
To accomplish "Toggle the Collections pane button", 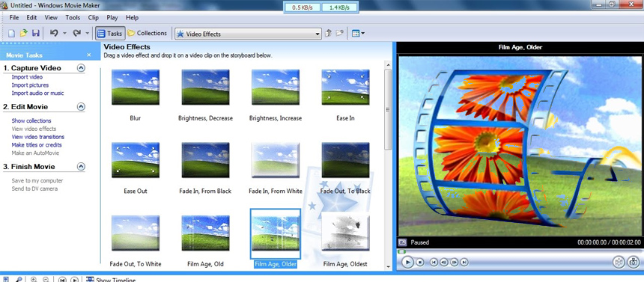I will click(x=147, y=33).
